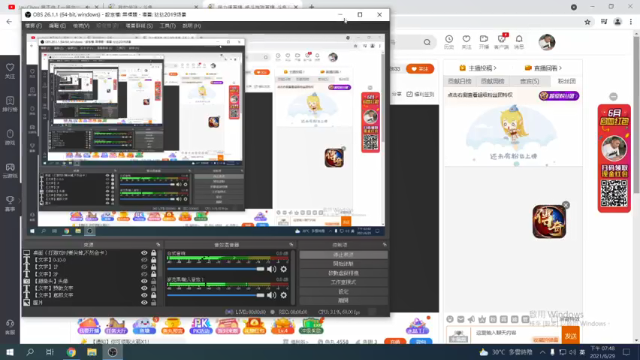Viewport: 640px width, 360px height.
Task: Switch to the 贵宾(5) tab
Action: (529, 81)
